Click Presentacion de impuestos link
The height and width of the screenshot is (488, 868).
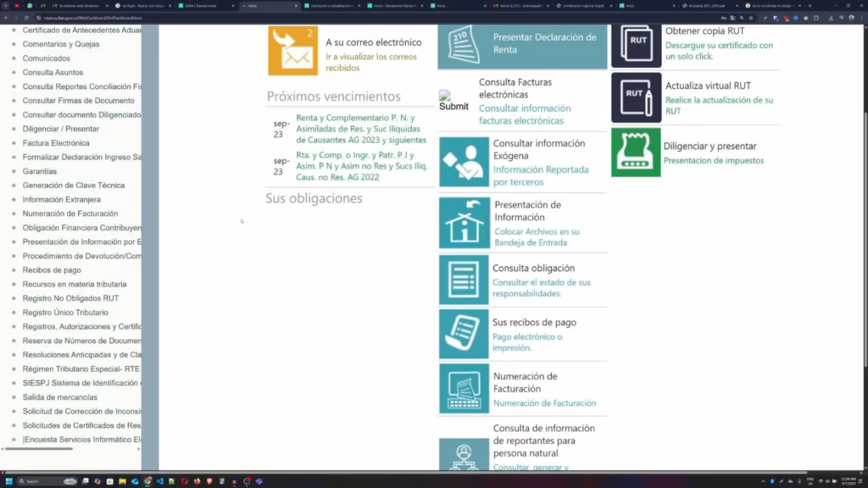click(713, 160)
